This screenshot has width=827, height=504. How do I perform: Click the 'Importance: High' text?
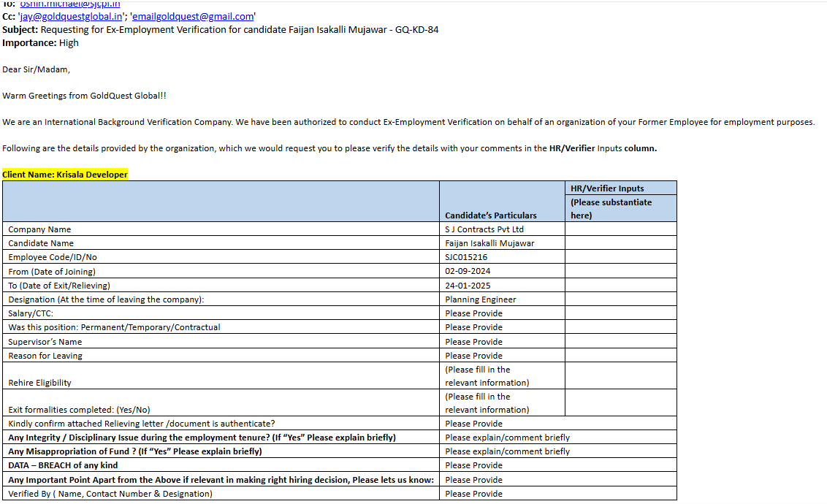pos(40,42)
